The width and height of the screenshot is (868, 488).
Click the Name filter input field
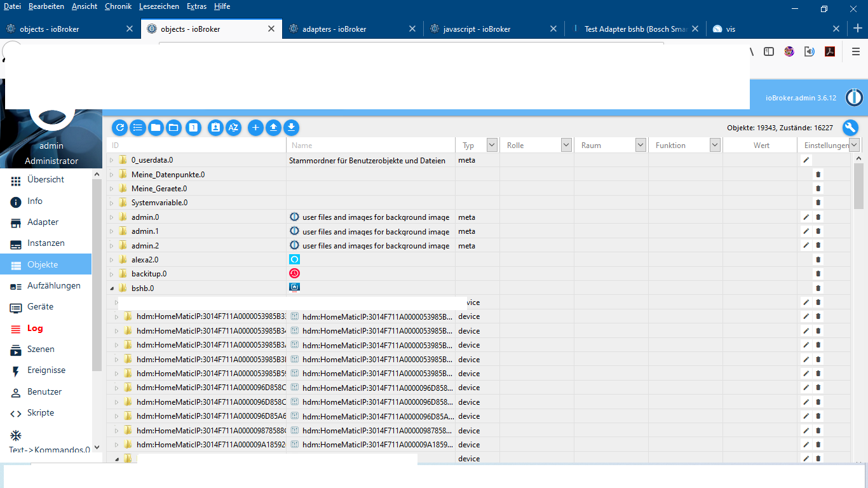click(371, 145)
